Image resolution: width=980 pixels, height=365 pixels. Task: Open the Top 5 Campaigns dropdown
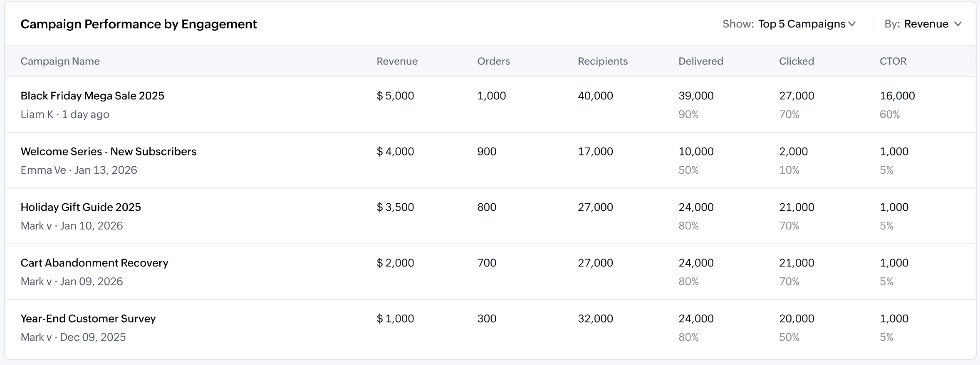pyautogui.click(x=807, y=24)
